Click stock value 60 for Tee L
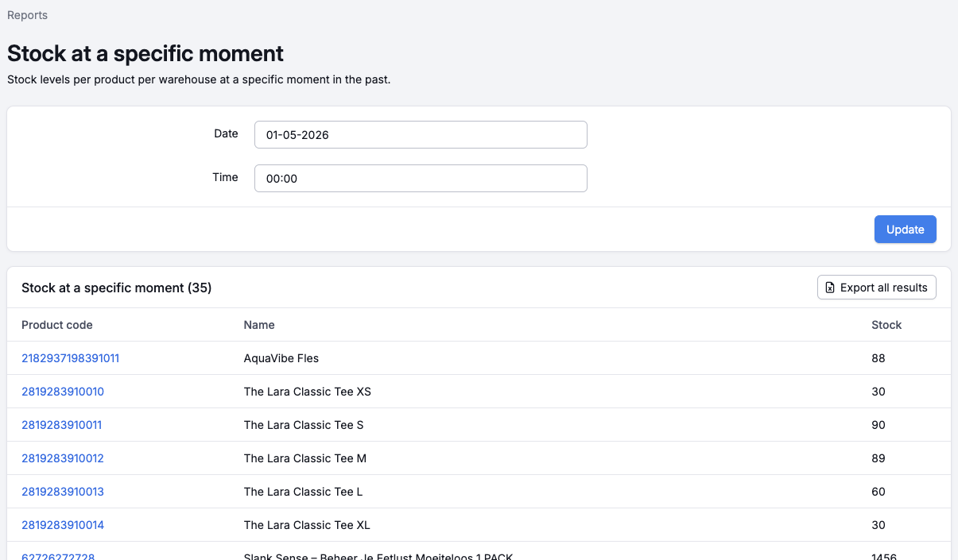Viewport: 958px width, 560px height. point(878,492)
